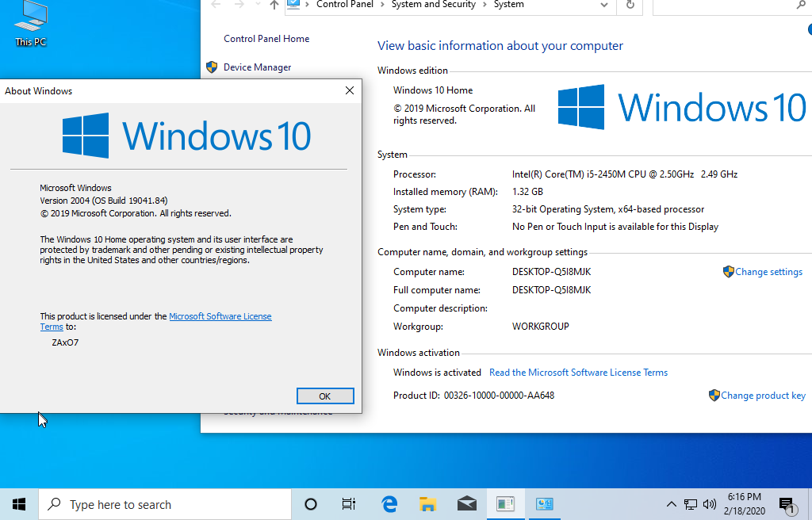Image resolution: width=812 pixels, height=520 pixels.
Task: Go up one level in Control Panel
Action: point(274,5)
